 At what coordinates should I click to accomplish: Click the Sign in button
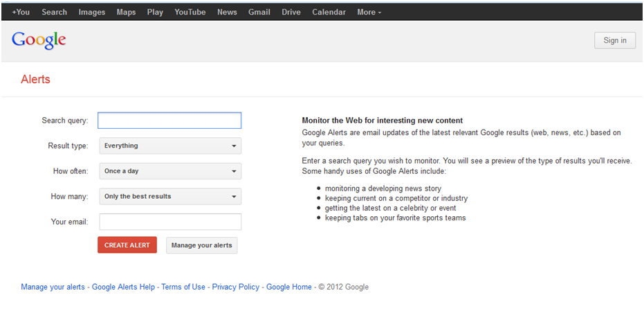coord(615,40)
